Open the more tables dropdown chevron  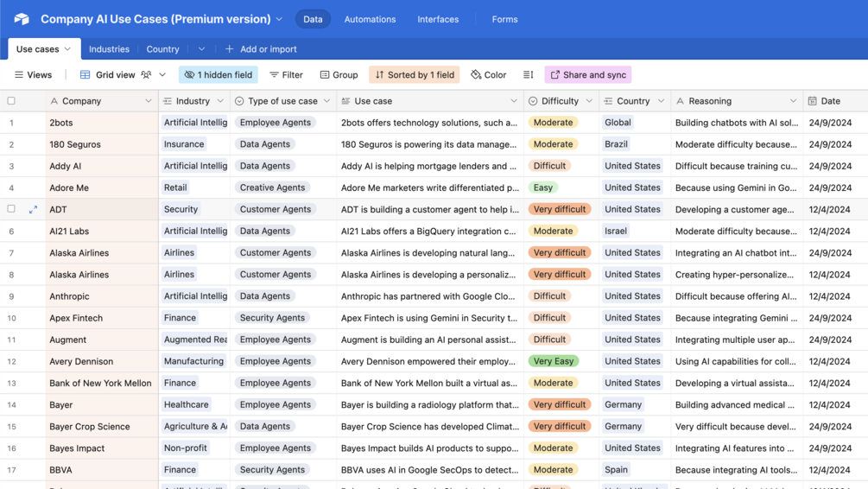coord(201,48)
